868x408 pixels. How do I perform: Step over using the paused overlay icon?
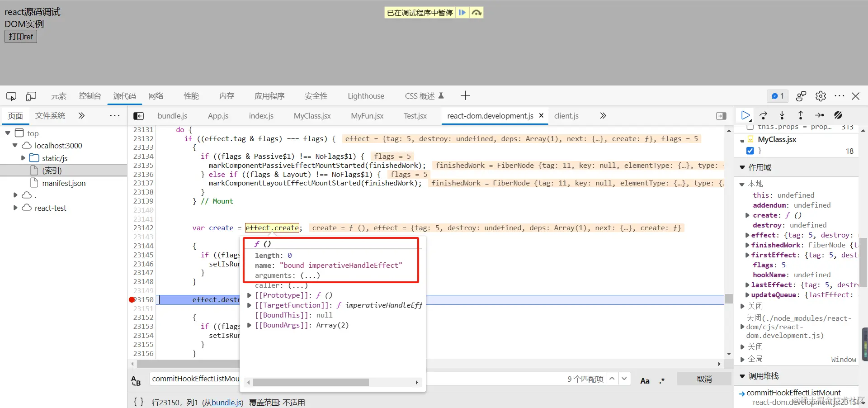(x=476, y=13)
